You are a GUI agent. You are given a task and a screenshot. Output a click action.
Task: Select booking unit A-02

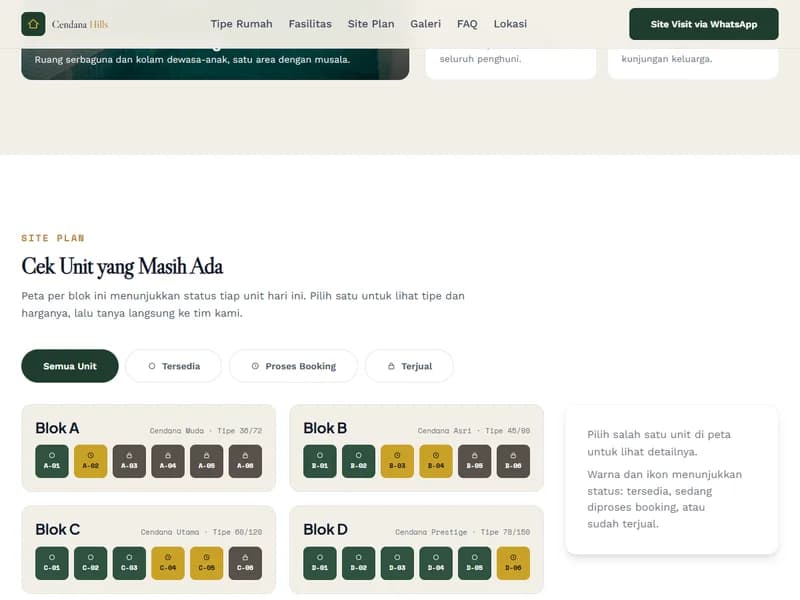(x=91, y=461)
